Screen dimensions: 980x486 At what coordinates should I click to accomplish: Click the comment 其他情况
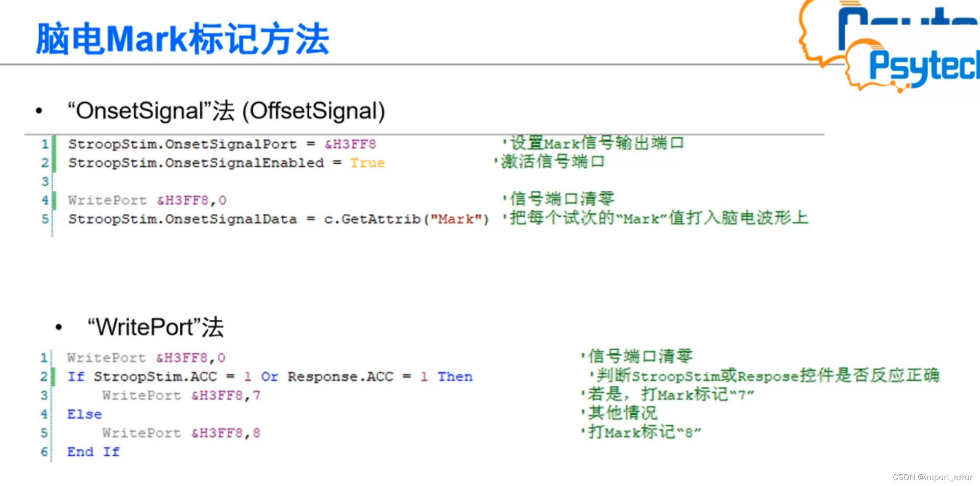619,412
